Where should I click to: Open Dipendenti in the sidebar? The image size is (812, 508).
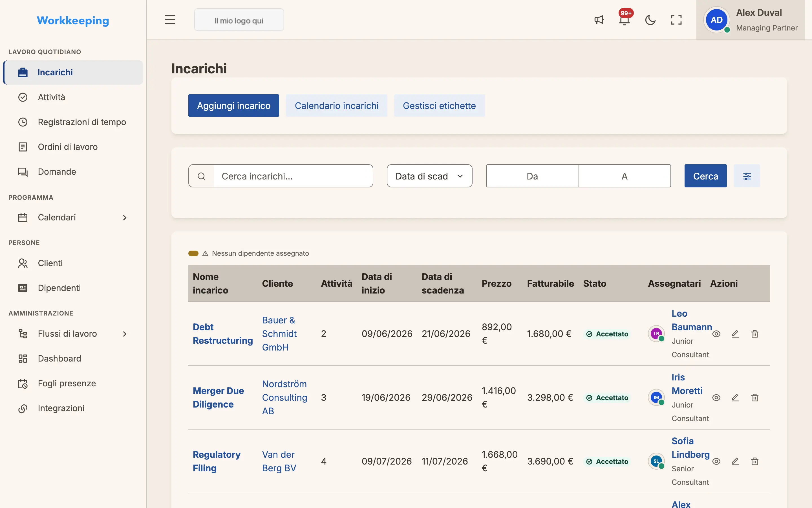(x=73, y=288)
